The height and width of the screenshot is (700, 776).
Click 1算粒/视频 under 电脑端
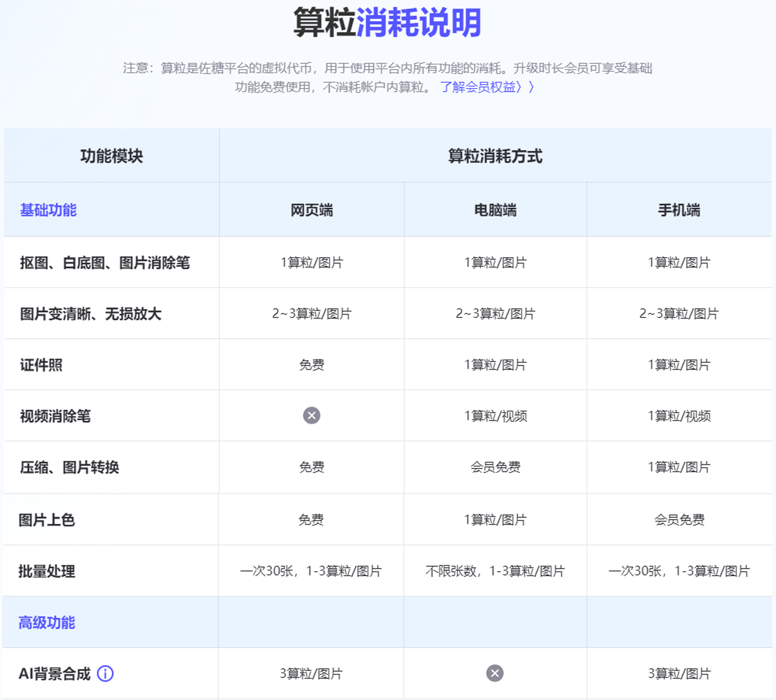[x=495, y=416]
